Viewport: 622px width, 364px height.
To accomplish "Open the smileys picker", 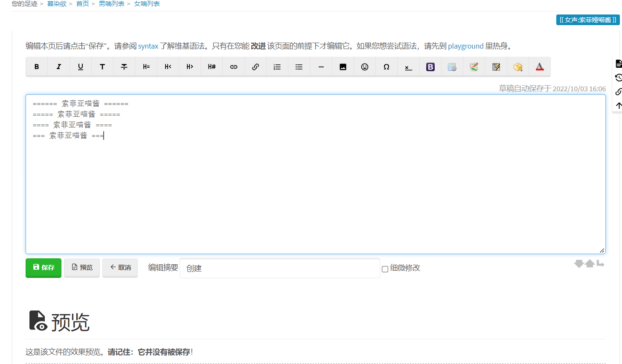I will tap(364, 67).
